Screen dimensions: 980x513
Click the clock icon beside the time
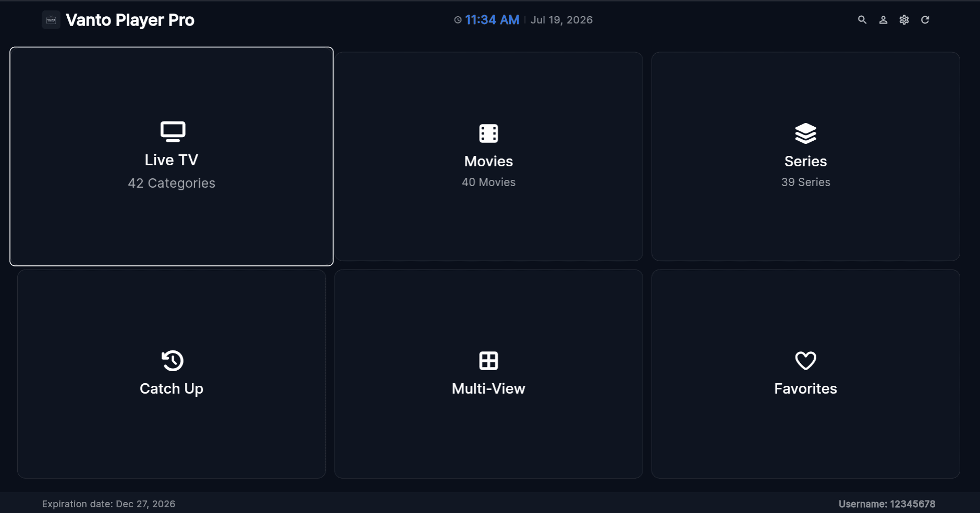click(458, 20)
